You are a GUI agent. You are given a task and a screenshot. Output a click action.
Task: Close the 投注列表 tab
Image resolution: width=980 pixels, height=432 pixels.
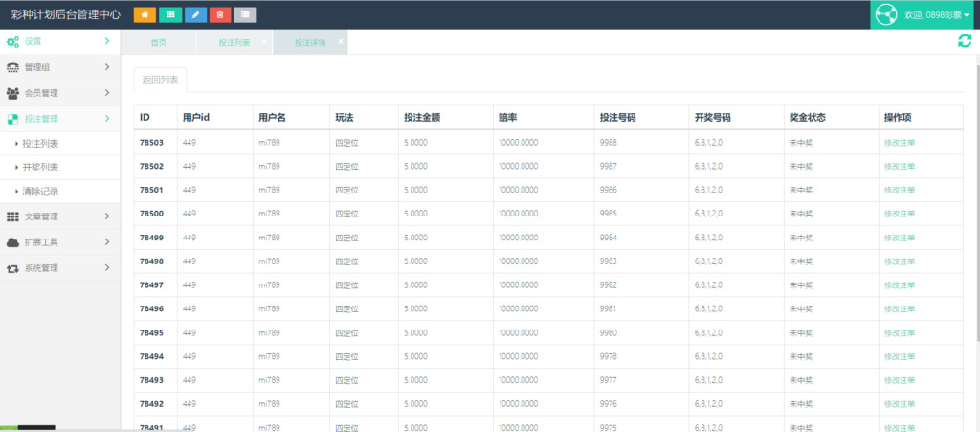click(x=264, y=41)
